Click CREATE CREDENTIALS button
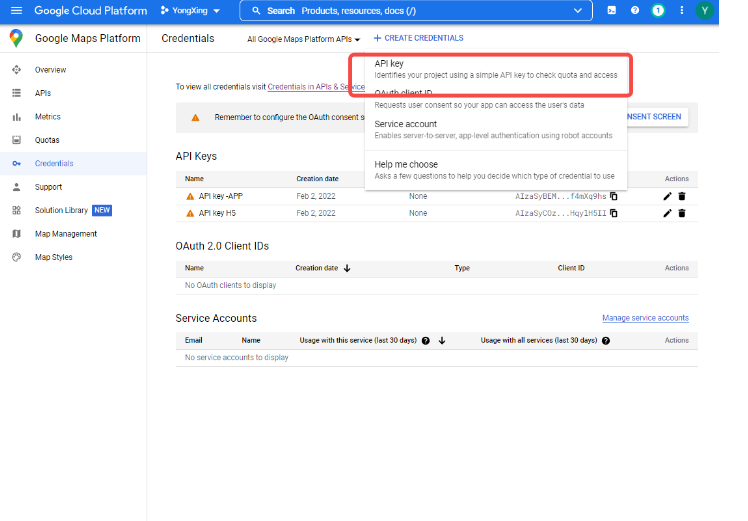 click(418, 38)
